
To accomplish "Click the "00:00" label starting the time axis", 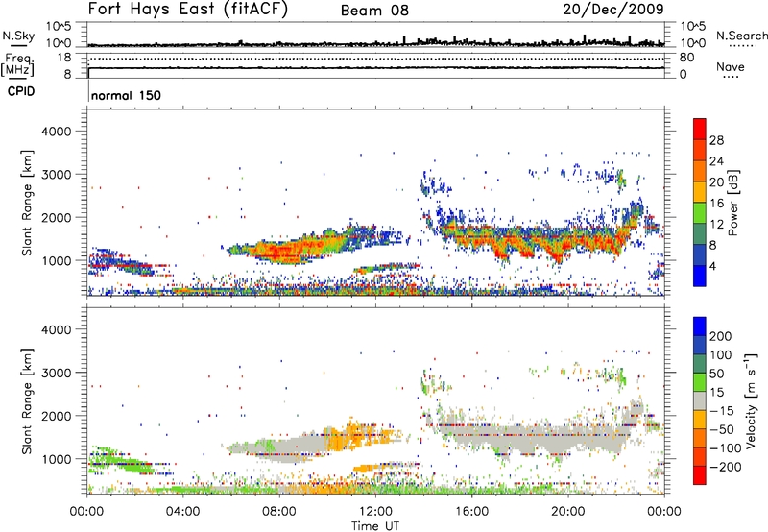I will [x=86, y=512].
